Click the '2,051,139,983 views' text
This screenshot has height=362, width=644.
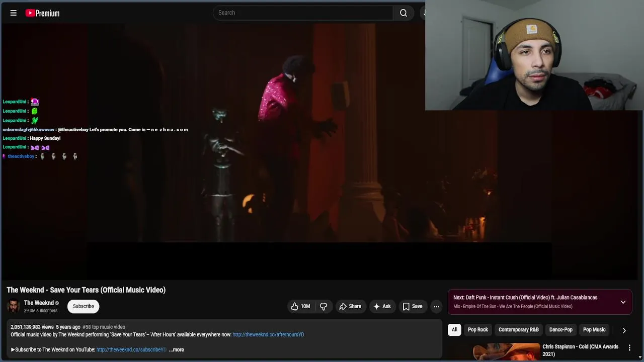32,327
